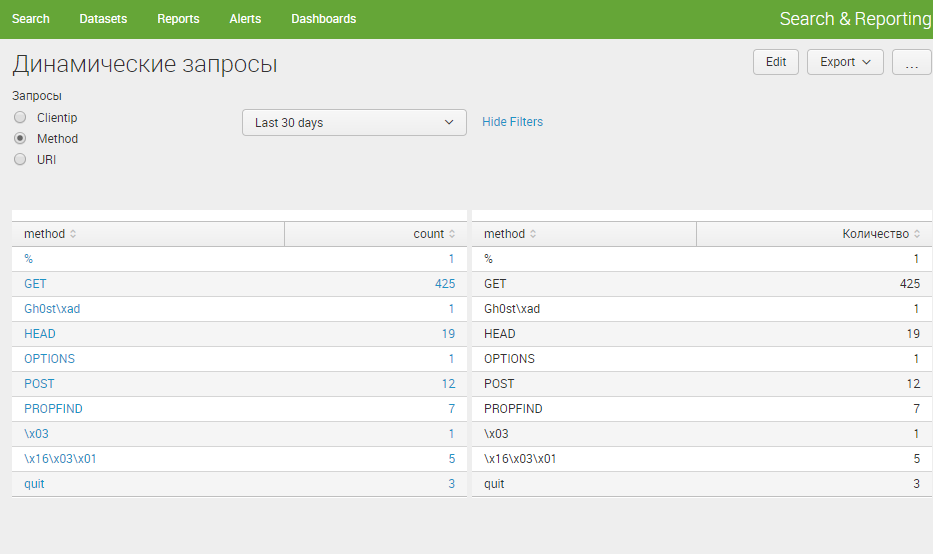Click count 19 in left table
This screenshot has height=554, width=933.
click(449, 334)
